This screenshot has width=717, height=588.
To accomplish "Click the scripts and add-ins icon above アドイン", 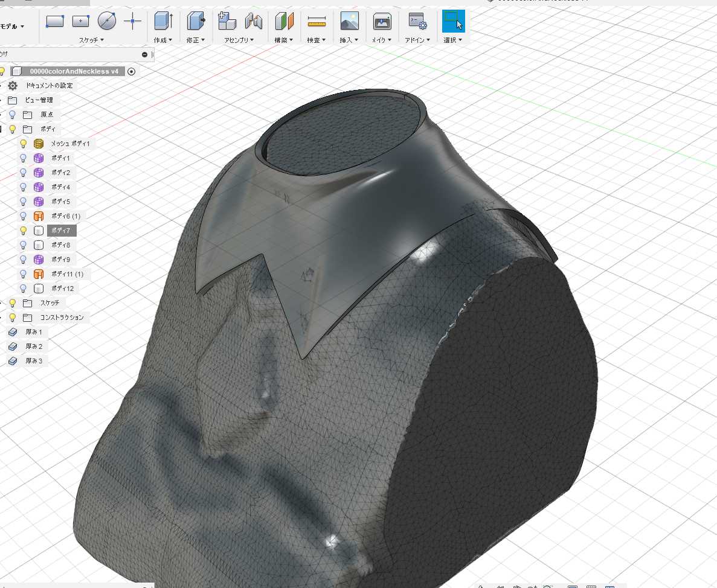I will pyautogui.click(x=417, y=22).
